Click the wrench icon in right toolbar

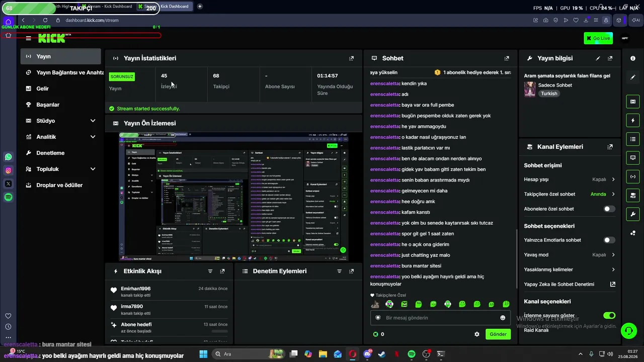pyautogui.click(x=633, y=214)
